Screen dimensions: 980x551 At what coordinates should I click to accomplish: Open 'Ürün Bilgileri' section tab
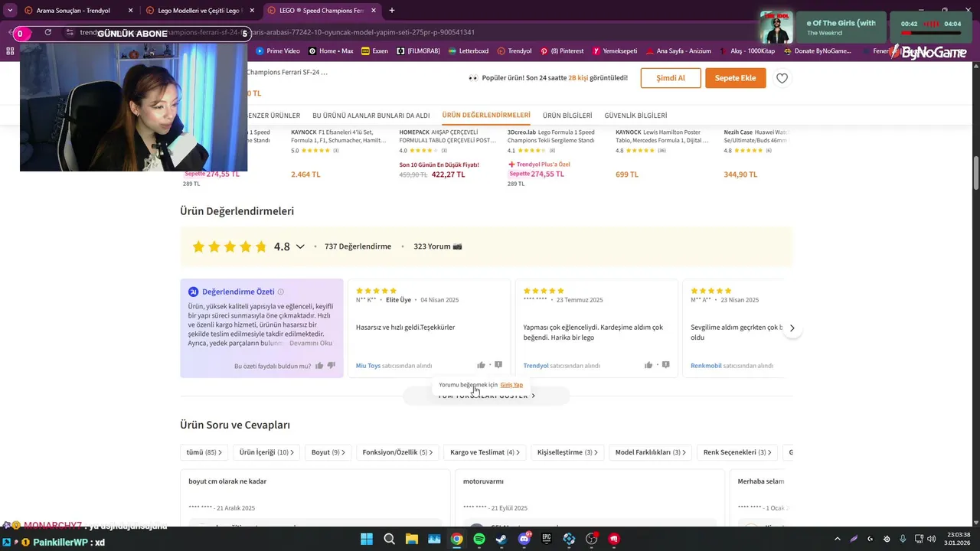[x=567, y=116]
